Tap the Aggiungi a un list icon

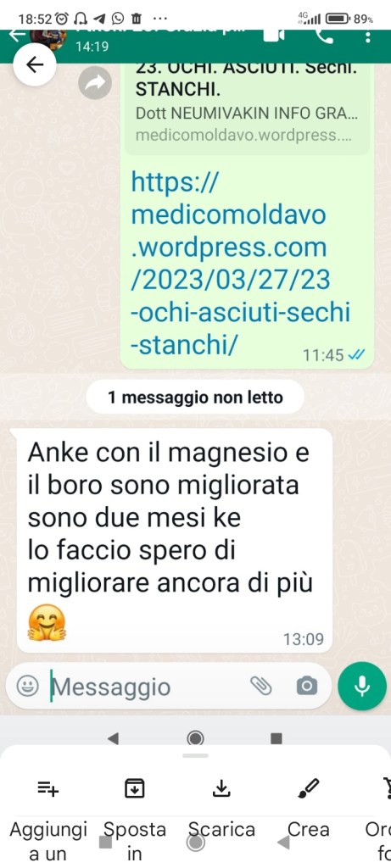point(48,788)
